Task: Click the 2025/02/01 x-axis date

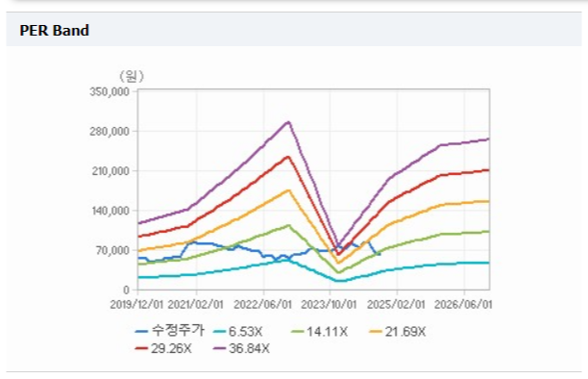Action: click(x=397, y=304)
